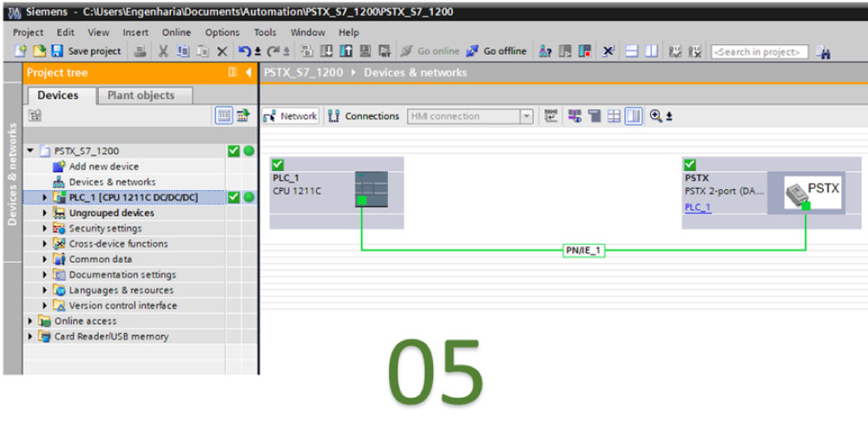
Task: Select Add new device in project tree
Action: pos(103,167)
